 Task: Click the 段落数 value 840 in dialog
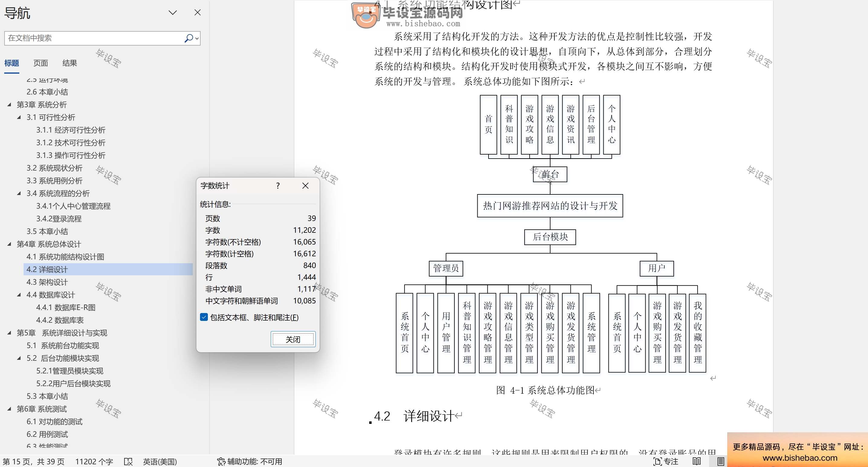coord(309,265)
